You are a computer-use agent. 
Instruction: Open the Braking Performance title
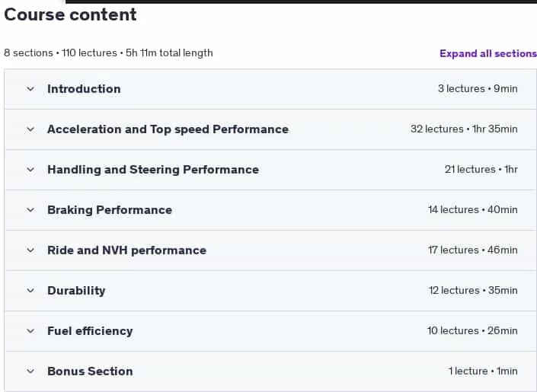click(x=110, y=210)
